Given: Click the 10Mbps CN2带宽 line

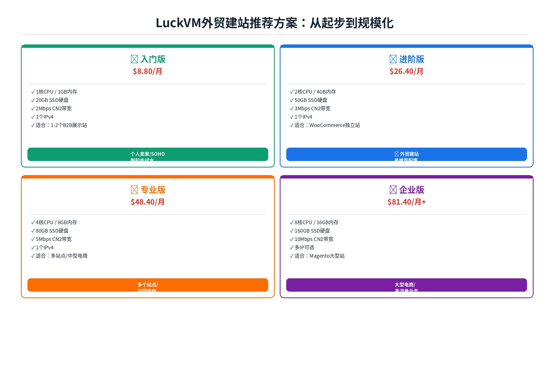Looking at the screenshot, I should coord(312,239).
